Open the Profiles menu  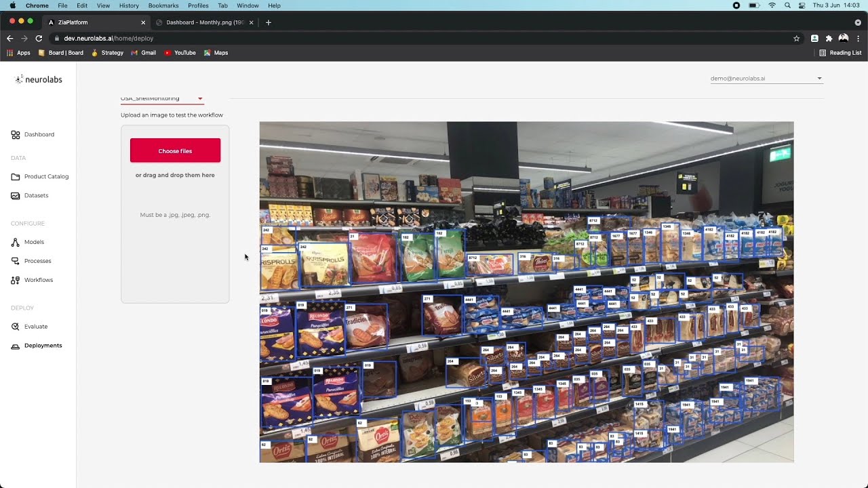coord(198,5)
